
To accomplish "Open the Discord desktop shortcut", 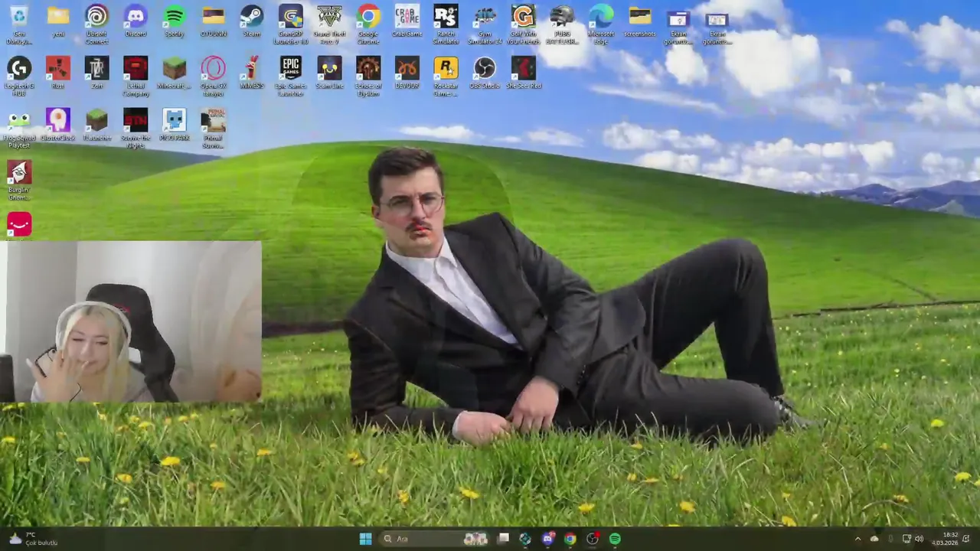I will [136, 21].
